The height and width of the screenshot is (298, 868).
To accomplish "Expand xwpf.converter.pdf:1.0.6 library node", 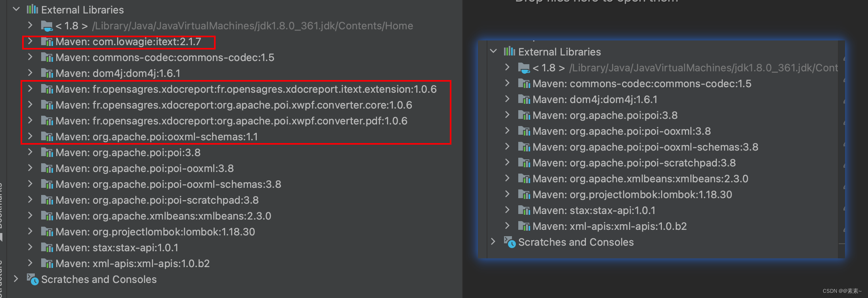I will pyautogui.click(x=30, y=120).
